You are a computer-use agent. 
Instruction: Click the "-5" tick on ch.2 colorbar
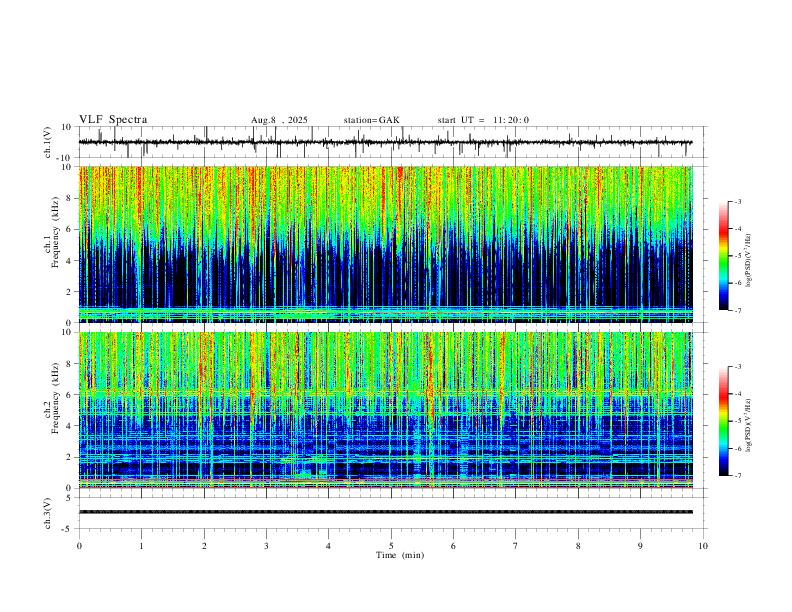tap(738, 421)
